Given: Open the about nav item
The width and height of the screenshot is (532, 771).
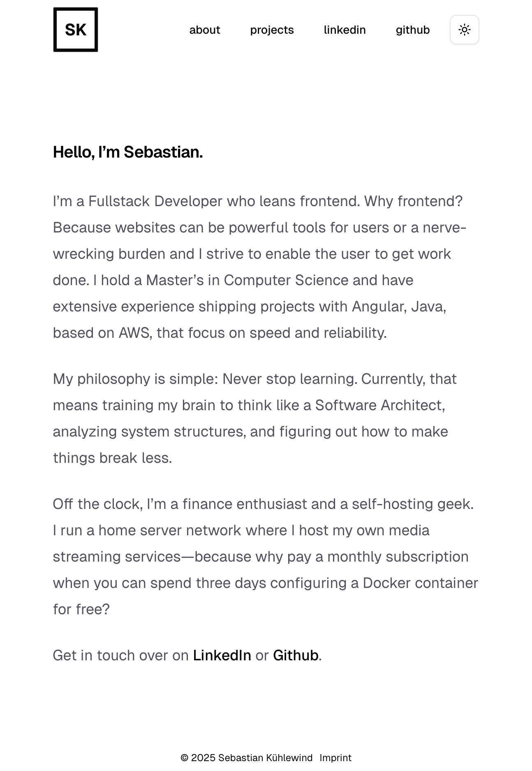Looking at the screenshot, I should click(205, 30).
